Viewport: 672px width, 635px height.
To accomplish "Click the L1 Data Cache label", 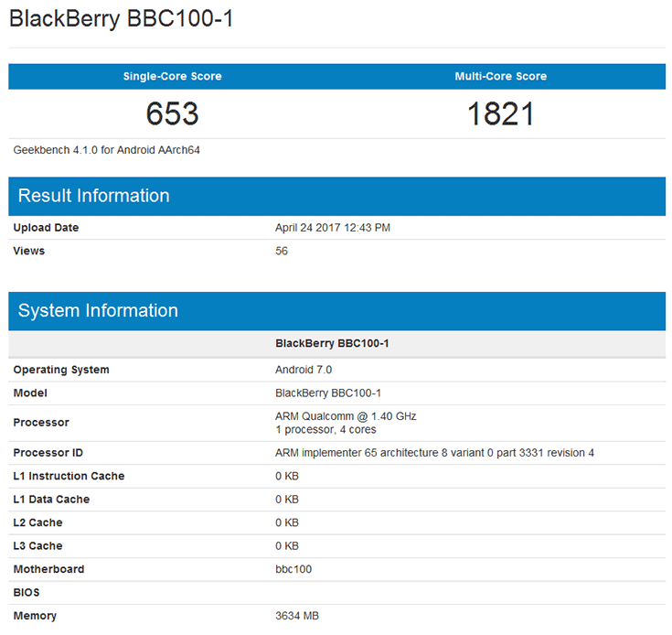I will (x=51, y=500).
